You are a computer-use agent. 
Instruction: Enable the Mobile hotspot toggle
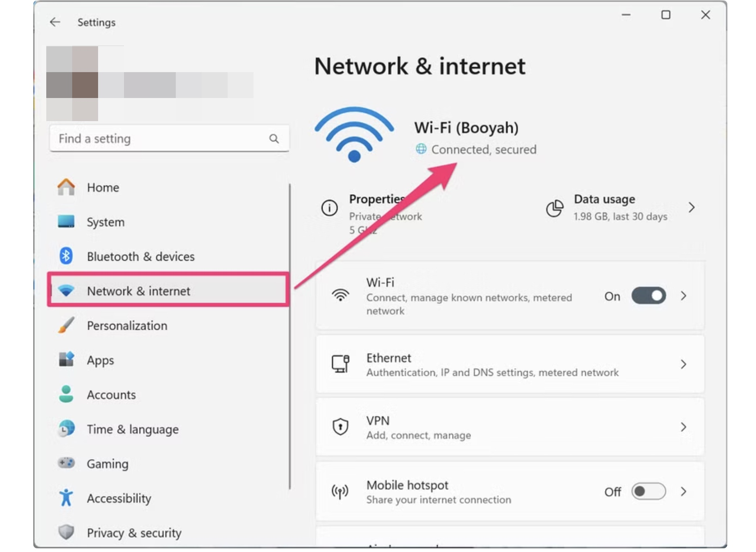pos(649,491)
